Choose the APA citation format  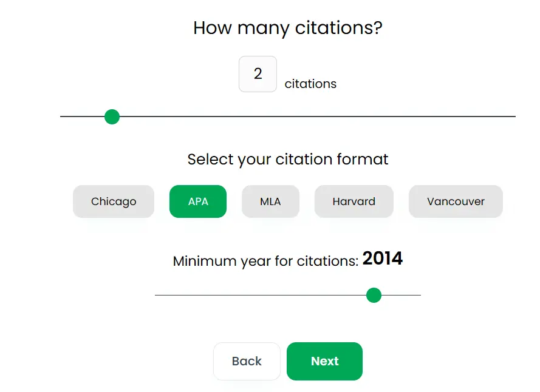198,201
